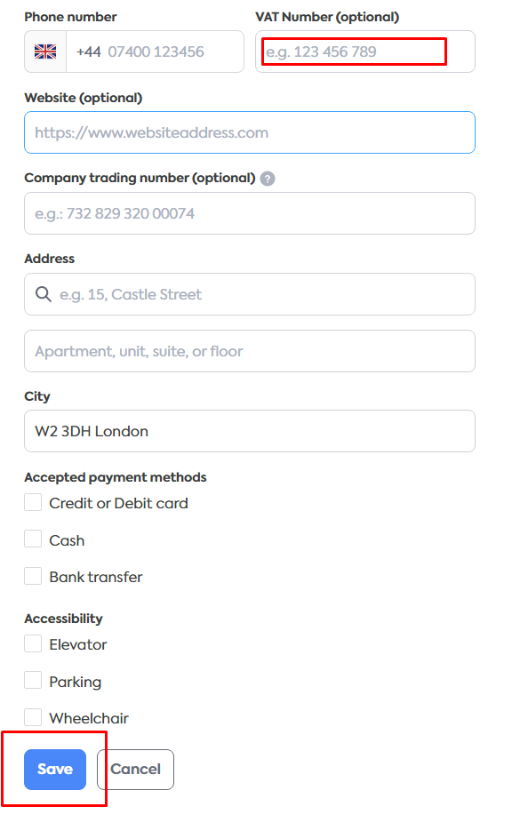The width and height of the screenshot is (508, 816).
Task: Click the +44 dialing code prefix
Action: (88, 52)
